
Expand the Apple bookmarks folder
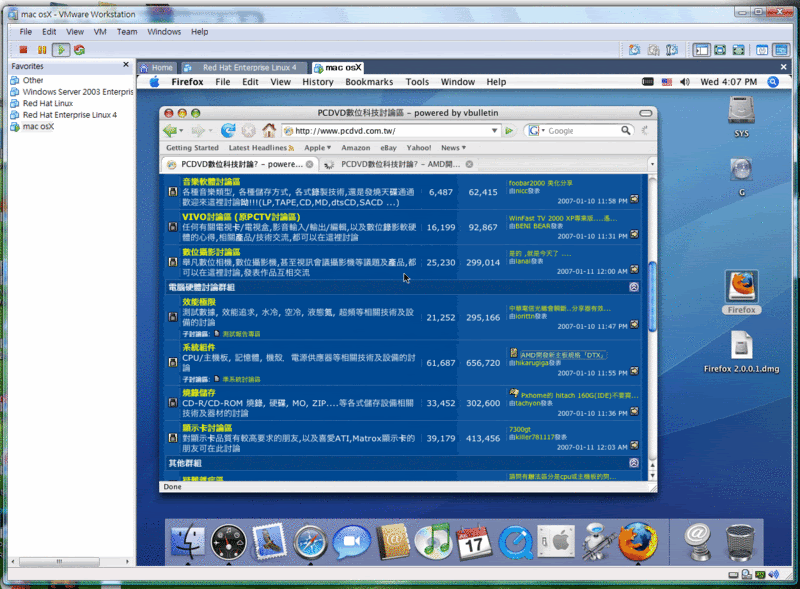317,148
